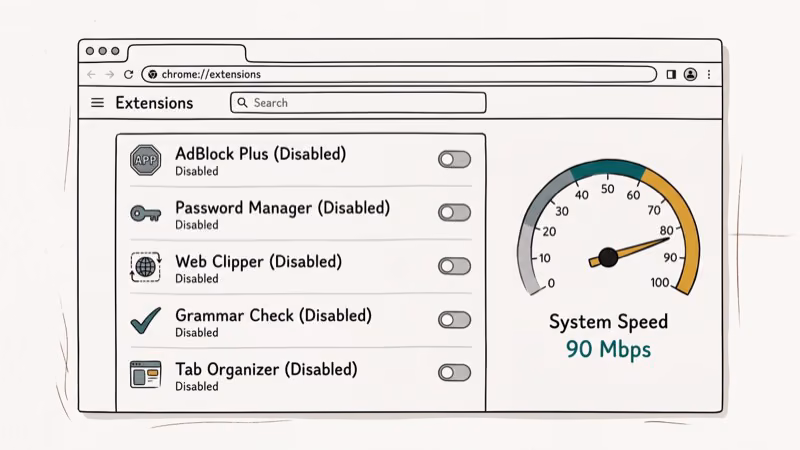Viewport: 800px width, 450px height.
Task: Click the Grammar Check checkmark icon
Action: [146, 320]
